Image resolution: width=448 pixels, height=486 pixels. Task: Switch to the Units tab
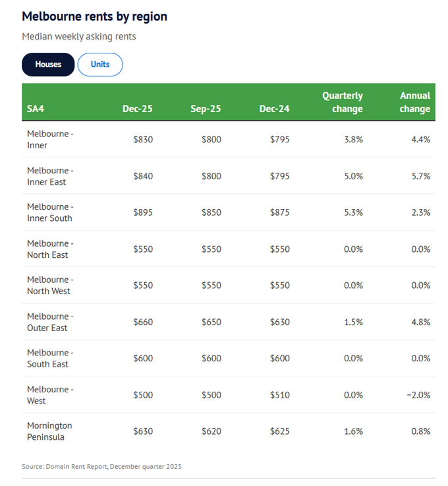tap(100, 65)
